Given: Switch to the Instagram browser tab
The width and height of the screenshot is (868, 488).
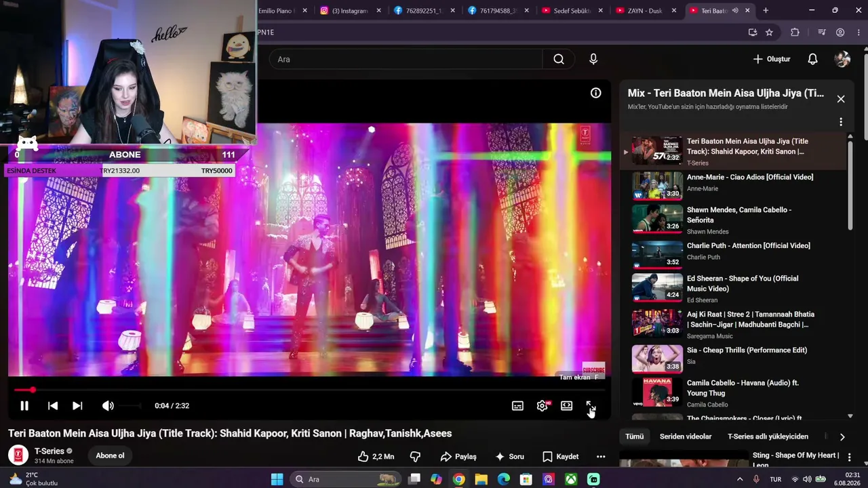Looking at the screenshot, I should coord(349,11).
